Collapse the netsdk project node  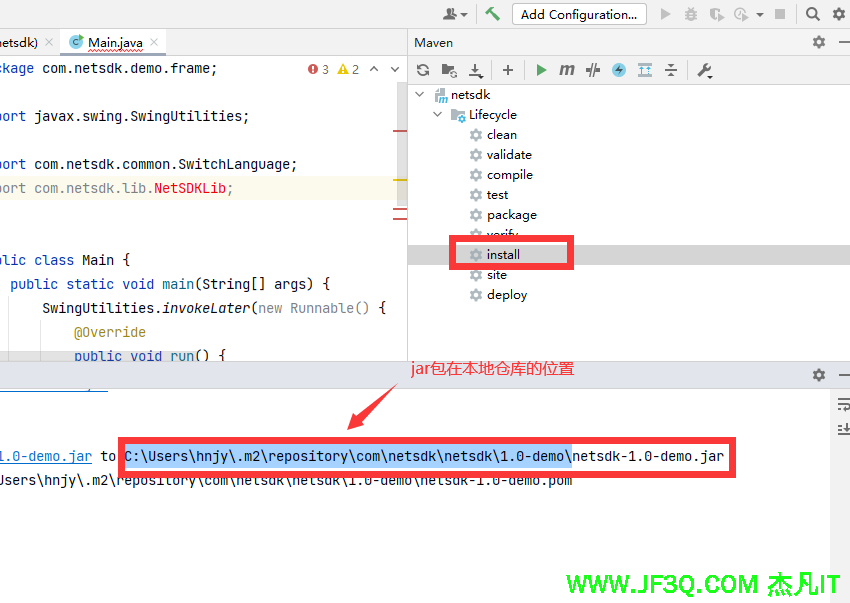click(422, 95)
